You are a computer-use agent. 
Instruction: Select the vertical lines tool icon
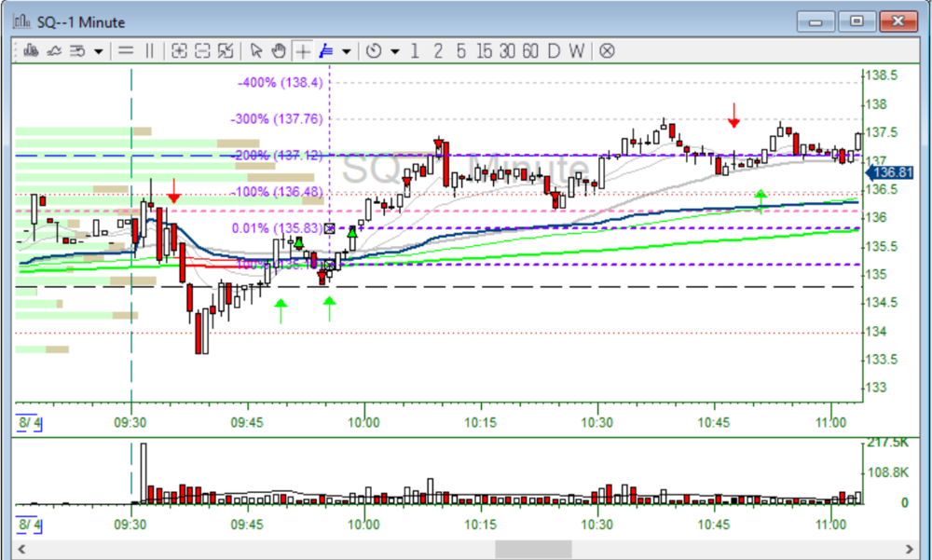pos(149,51)
